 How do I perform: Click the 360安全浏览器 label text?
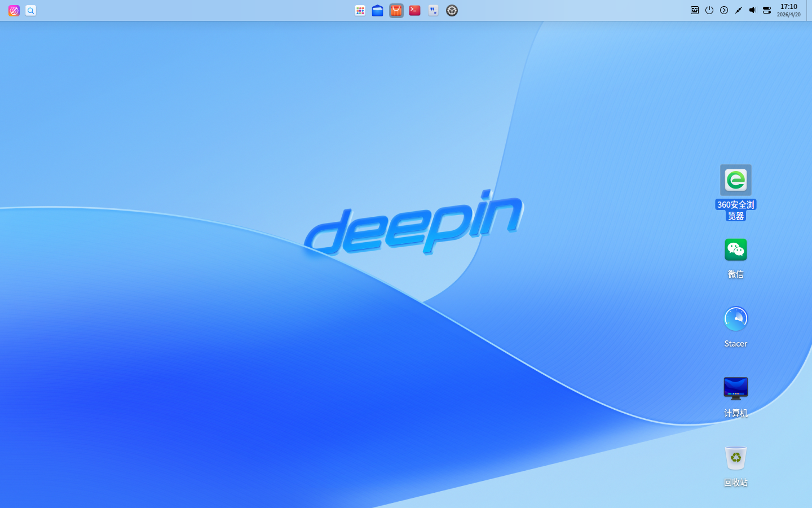pyautogui.click(x=736, y=210)
